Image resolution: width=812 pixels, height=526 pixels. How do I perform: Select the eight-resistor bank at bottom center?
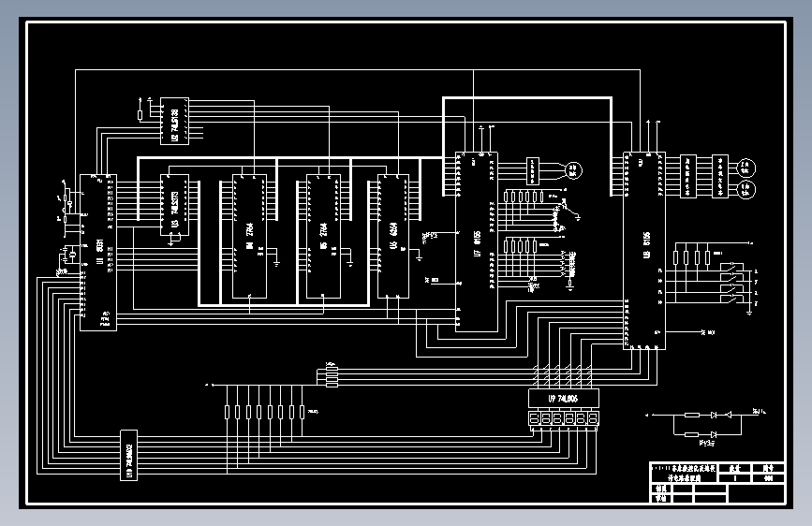(x=264, y=412)
